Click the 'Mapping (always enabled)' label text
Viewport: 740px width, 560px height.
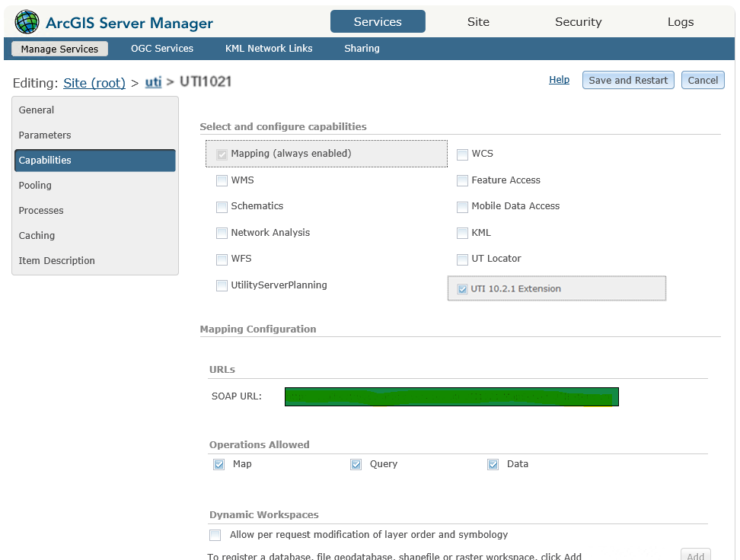click(x=291, y=154)
